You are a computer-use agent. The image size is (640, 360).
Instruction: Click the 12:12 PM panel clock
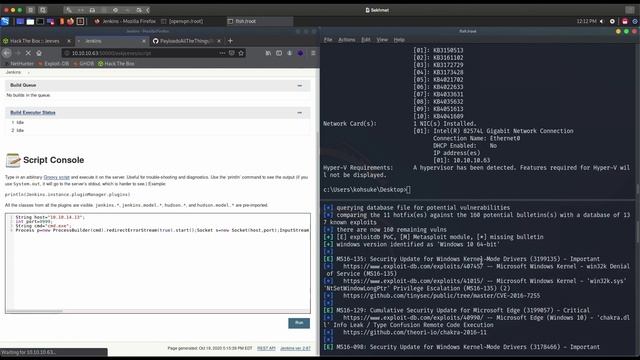coord(586,21)
